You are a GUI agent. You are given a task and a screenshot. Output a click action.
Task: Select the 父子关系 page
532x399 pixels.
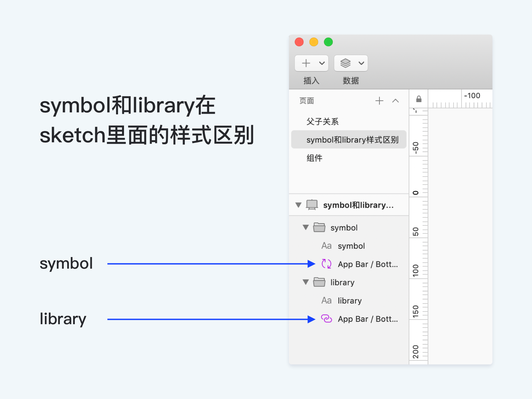pos(323,121)
